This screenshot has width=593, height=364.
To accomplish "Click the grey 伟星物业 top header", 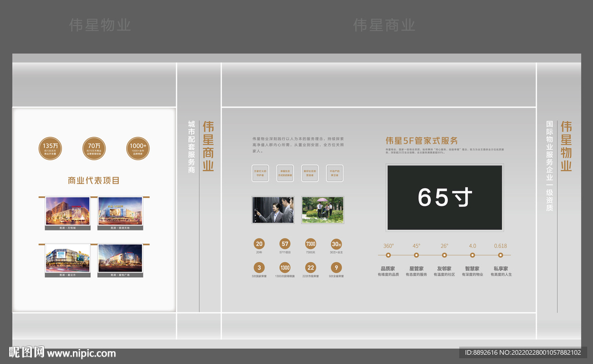I will click(100, 25).
